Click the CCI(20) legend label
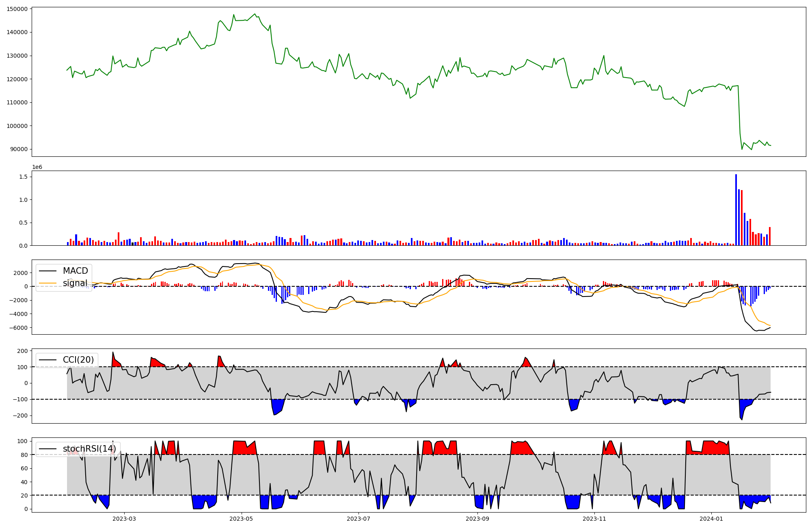The width and height of the screenshot is (812, 528). 78,360
